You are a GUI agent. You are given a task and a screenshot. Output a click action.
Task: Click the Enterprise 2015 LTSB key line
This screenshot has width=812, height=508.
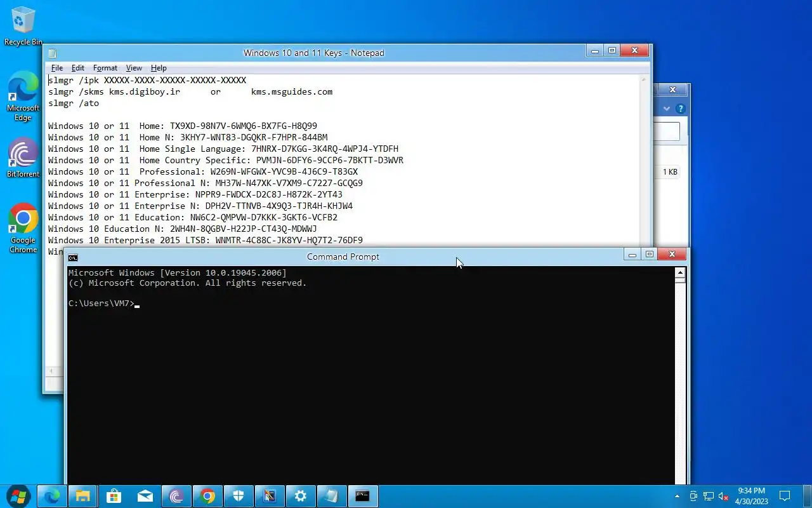tap(206, 241)
